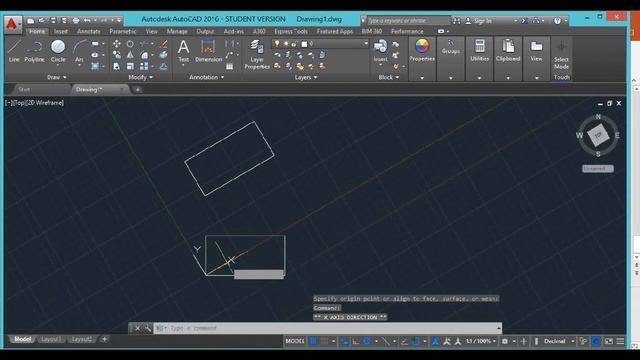Viewport: 640px width, 360px height.
Task: Toggle layer on/off lightbulb in layer dropdown
Action: 277,44
